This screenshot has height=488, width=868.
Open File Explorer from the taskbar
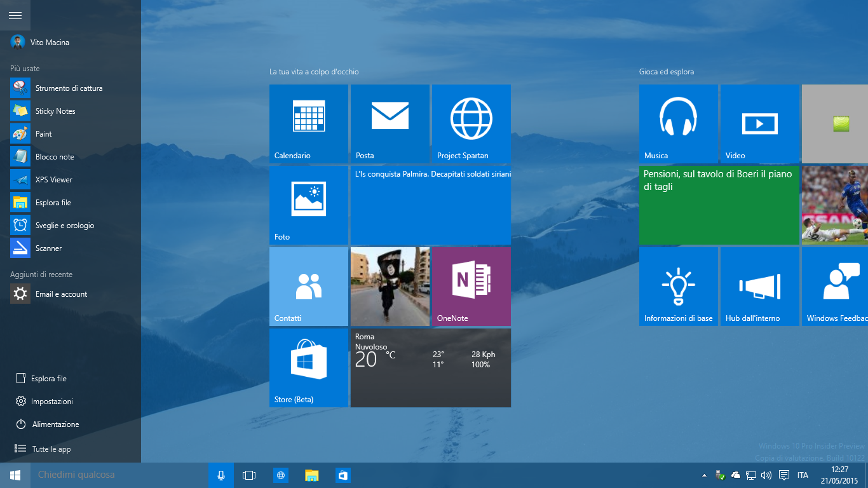(311, 475)
